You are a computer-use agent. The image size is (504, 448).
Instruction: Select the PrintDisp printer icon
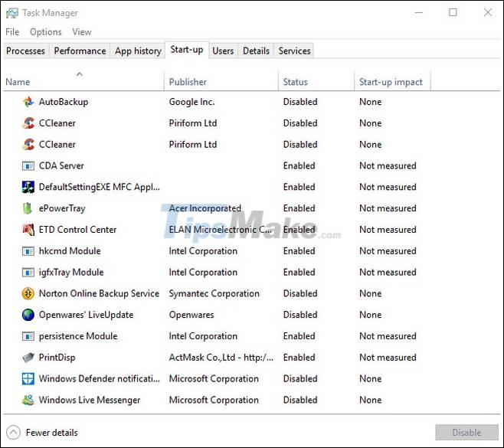28,358
